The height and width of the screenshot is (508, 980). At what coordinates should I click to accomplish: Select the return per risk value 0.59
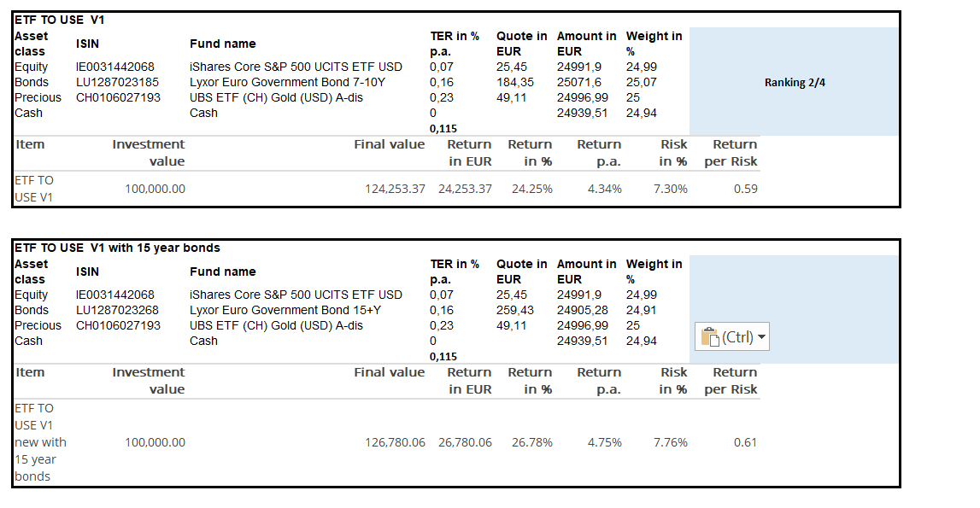coord(745,189)
